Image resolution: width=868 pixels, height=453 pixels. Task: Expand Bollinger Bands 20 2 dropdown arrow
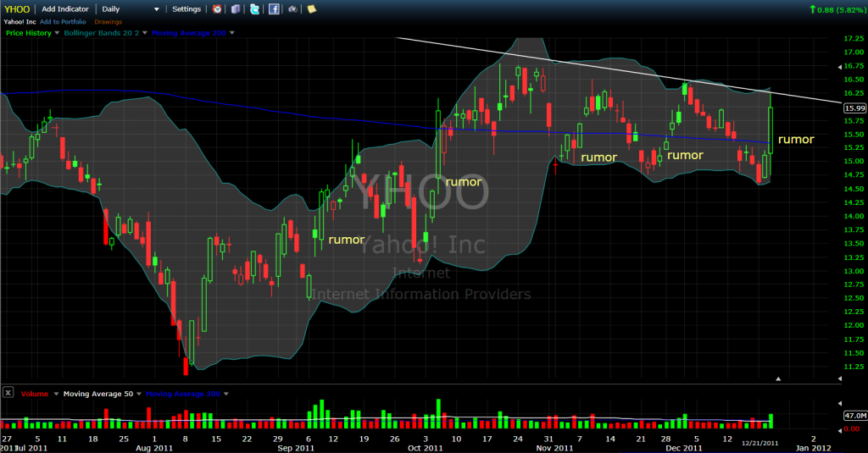[x=145, y=33]
